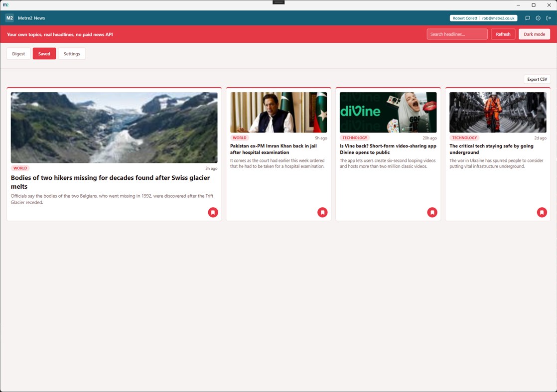Open headline Is Vine back? article
The width and height of the screenshot is (557, 392).
388,149
